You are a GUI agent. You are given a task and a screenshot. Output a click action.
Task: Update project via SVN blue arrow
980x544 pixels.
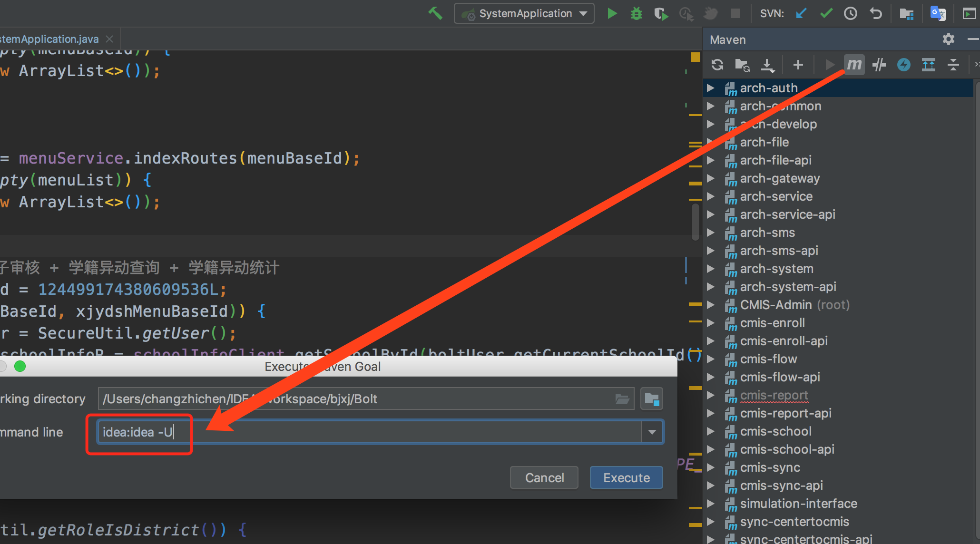point(802,13)
